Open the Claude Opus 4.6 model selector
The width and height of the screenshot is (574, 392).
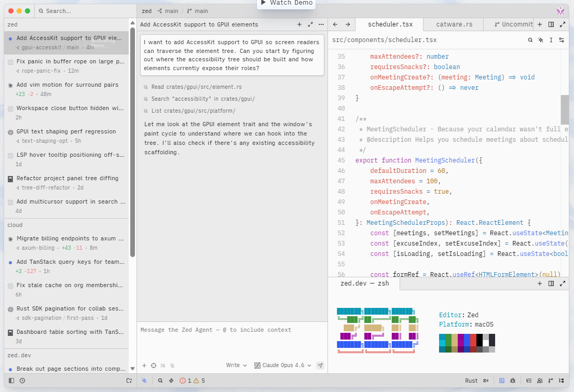[283, 365]
